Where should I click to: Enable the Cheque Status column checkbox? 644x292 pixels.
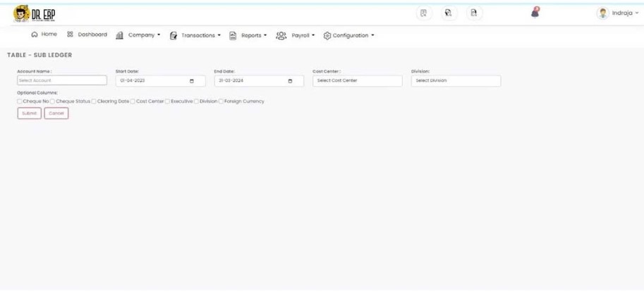[x=53, y=102]
